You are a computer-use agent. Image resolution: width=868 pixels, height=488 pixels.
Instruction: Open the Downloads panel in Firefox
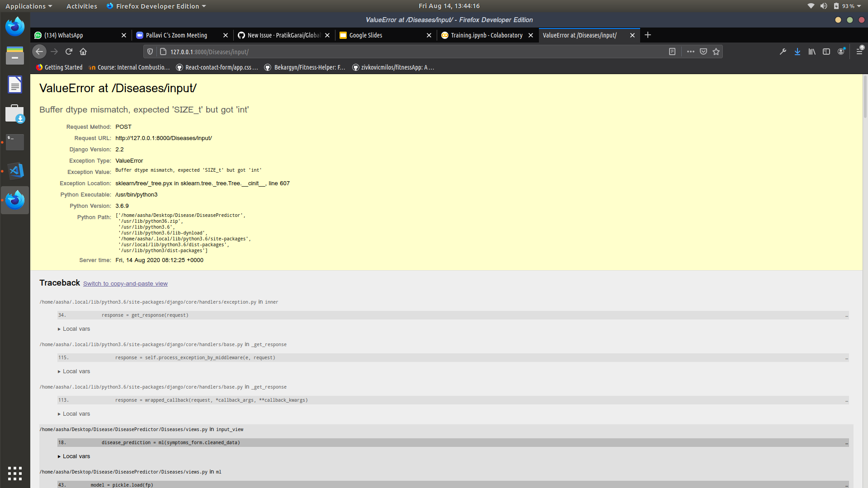click(797, 52)
